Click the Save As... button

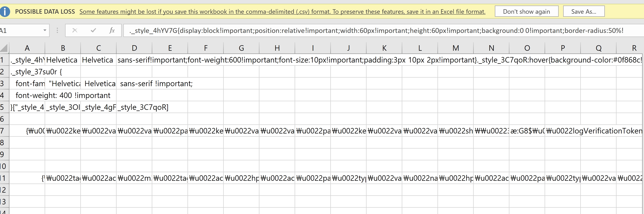584,11
